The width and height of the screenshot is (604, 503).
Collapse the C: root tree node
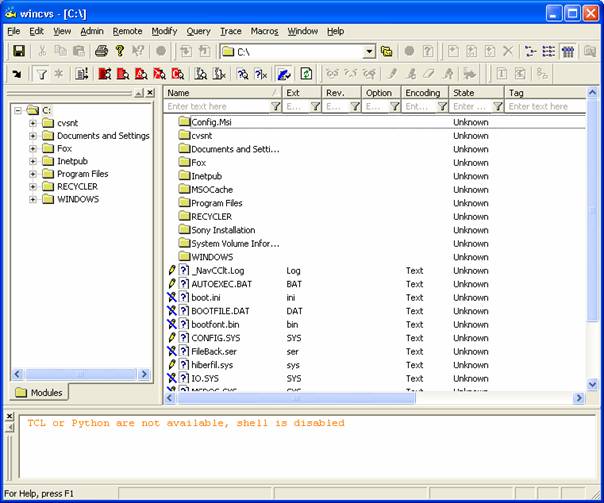[18, 110]
